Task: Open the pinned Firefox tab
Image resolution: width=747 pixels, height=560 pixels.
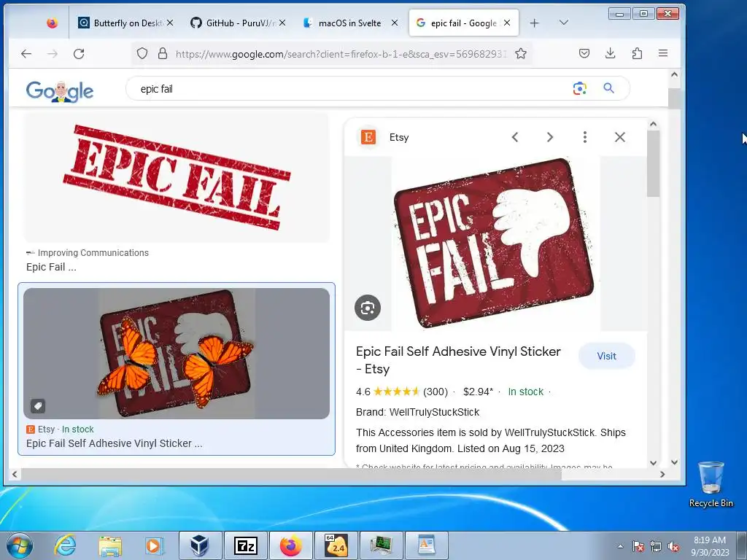Action: point(52,23)
